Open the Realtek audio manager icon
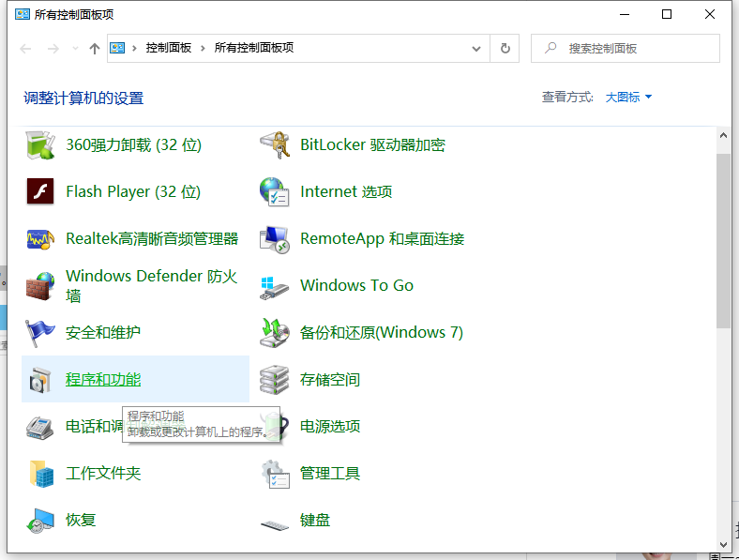The height and width of the screenshot is (560, 739). [x=40, y=239]
